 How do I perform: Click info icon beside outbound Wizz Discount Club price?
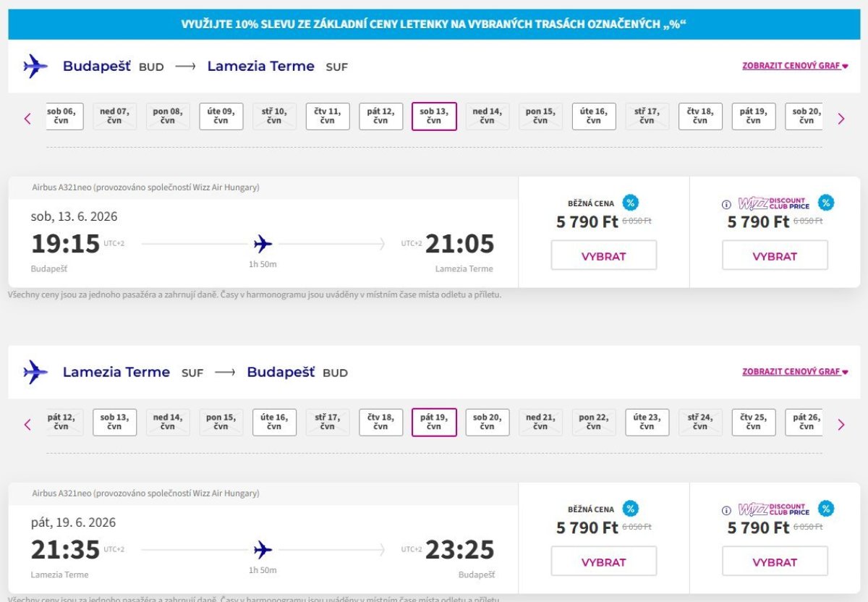tap(727, 205)
